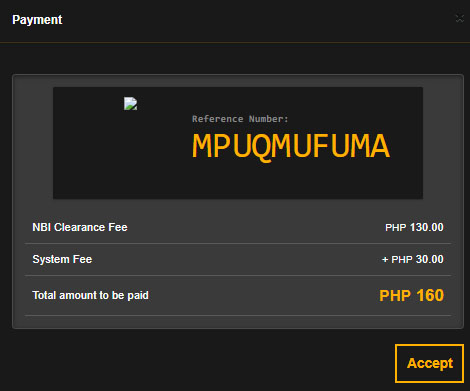Click the Accept button
This screenshot has width=470, height=391.
pyautogui.click(x=429, y=363)
